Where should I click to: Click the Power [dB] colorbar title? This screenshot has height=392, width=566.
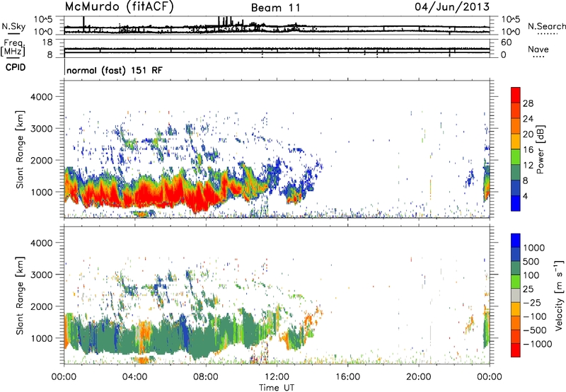tap(541, 149)
